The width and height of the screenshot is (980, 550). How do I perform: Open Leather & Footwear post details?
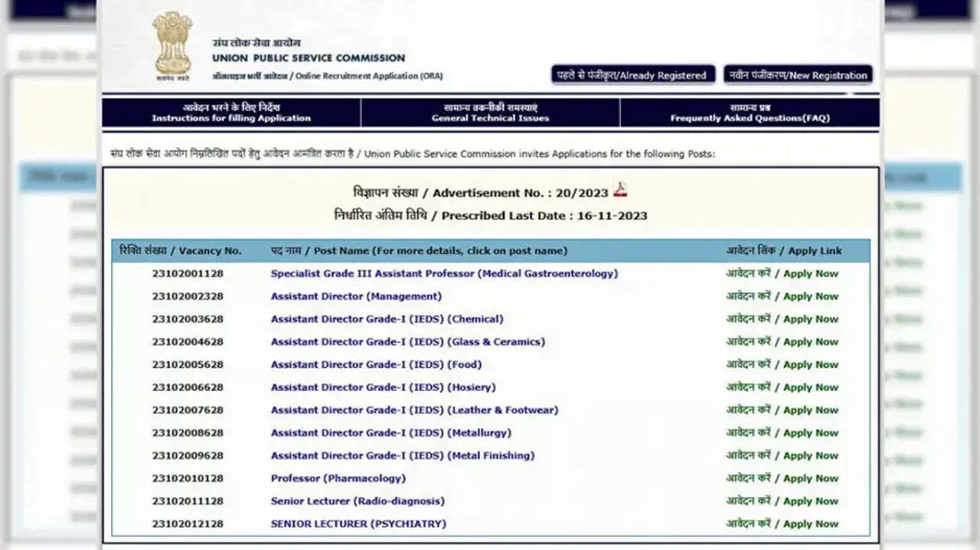414,410
